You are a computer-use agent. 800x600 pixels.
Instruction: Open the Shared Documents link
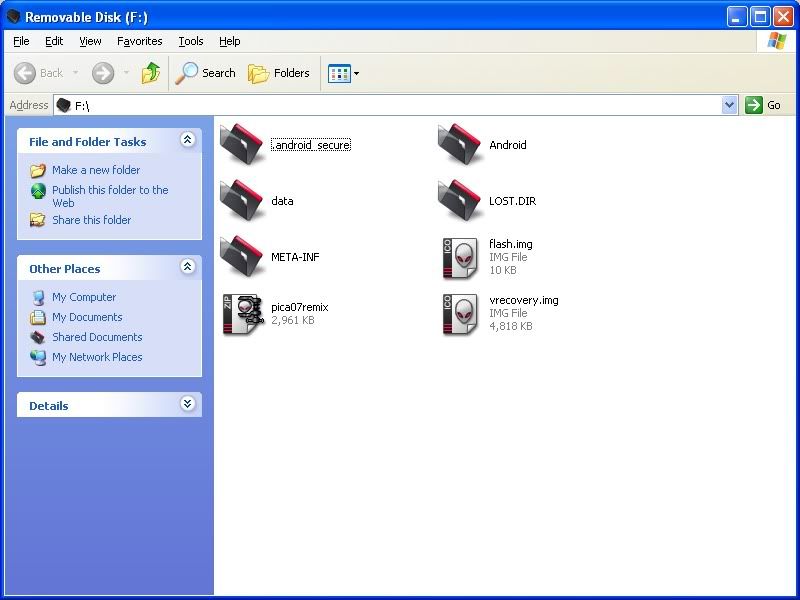click(97, 337)
